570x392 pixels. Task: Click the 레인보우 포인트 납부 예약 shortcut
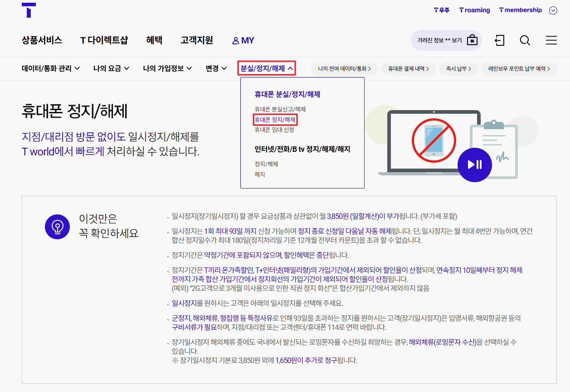(519, 69)
